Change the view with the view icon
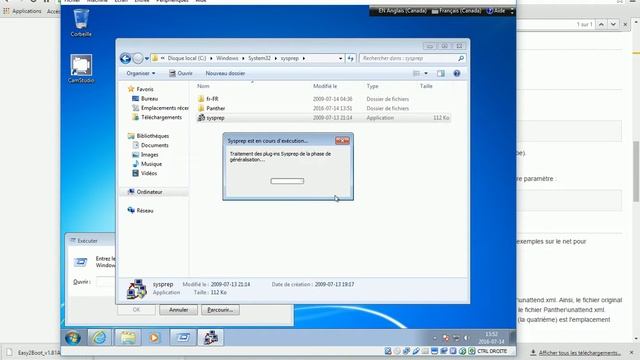 [x=416, y=73]
